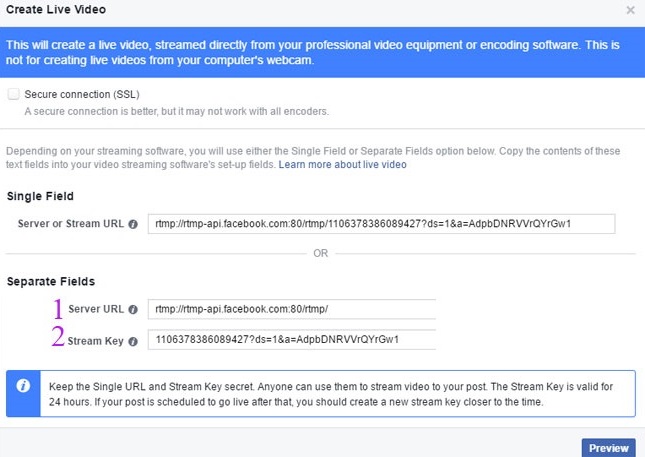Click the blue banner about professional video equipment
The image size is (645, 457).
[322, 53]
